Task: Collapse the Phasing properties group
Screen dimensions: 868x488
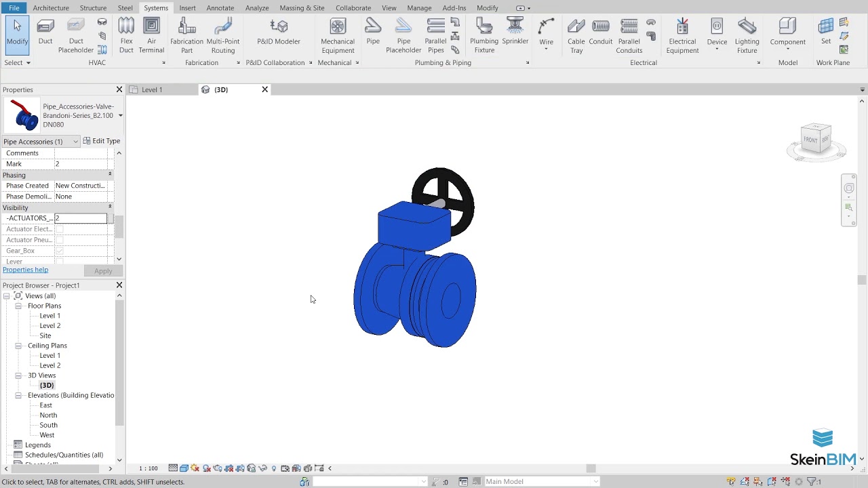Action: (110, 175)
